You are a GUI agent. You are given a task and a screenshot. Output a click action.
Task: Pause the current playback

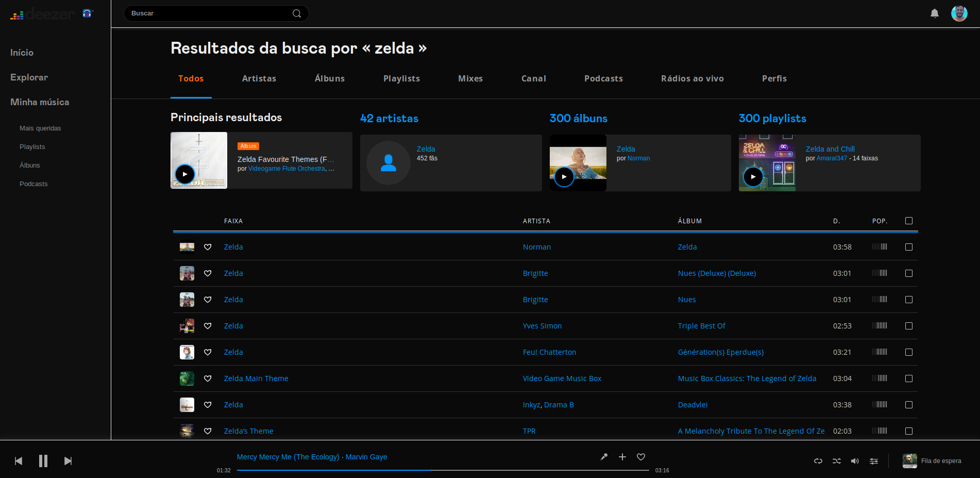point(43,461)
